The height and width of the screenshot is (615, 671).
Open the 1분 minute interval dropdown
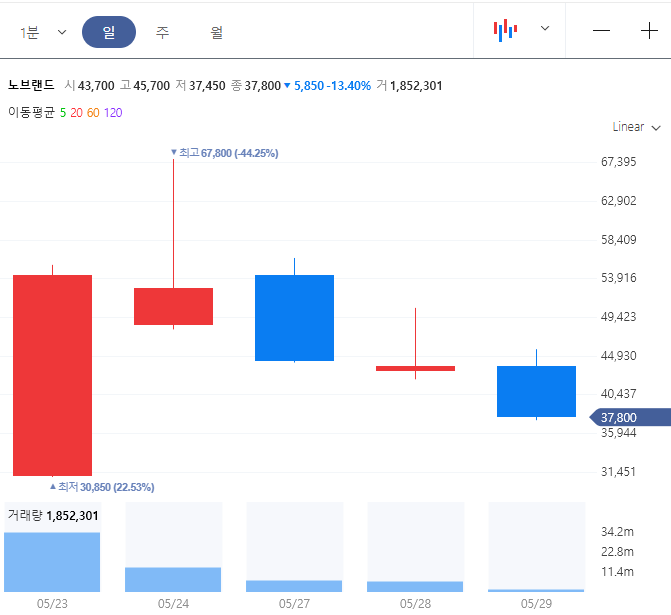click(x=43, y=32)
